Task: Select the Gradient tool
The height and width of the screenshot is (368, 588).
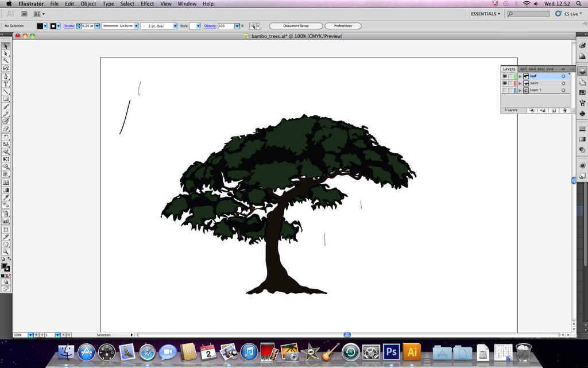Action: [6, 190]
